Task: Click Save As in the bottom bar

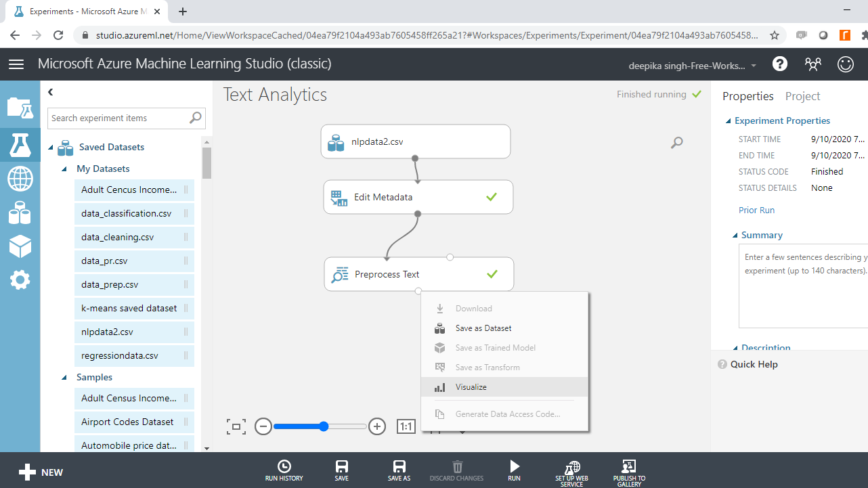Action: tap(399, 471)
